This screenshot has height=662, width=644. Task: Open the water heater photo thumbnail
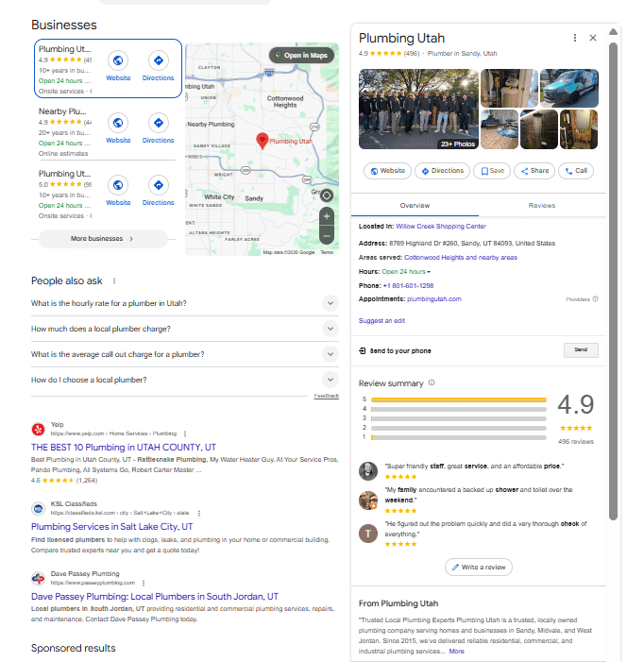pos(509,88)
